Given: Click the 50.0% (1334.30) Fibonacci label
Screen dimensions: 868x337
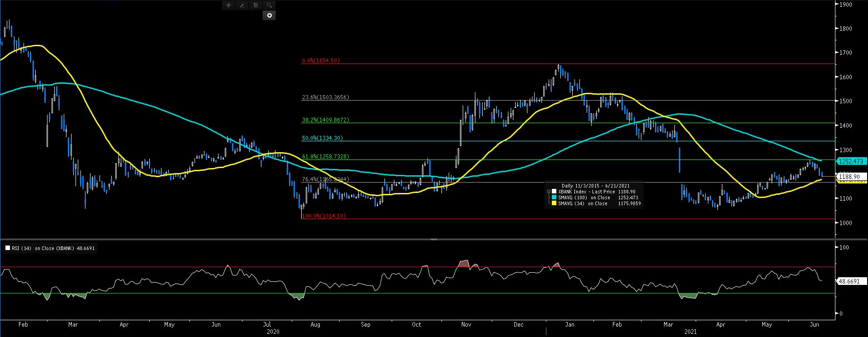Looking at the screenshot, I should [322, 138].
